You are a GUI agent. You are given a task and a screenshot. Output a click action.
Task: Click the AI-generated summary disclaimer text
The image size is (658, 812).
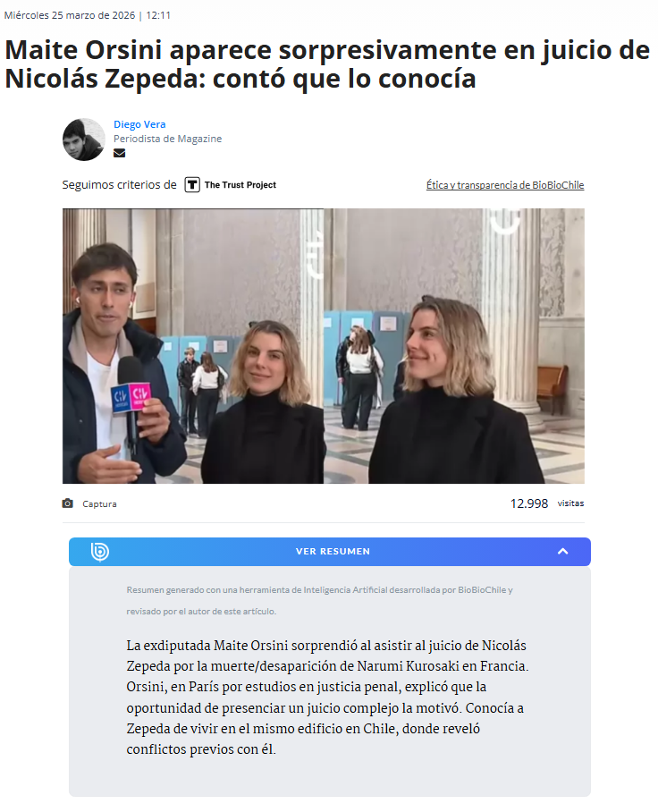coord(319,601)
